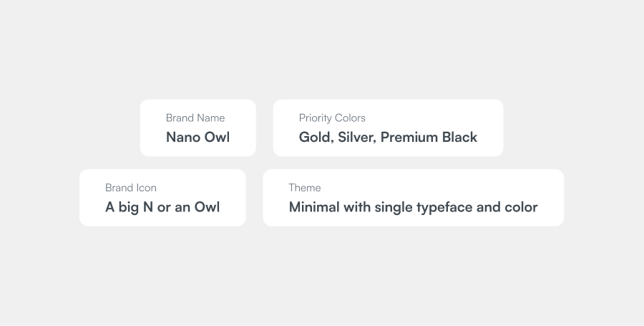644x326 pixels.
Task: Click the word "with" in Theme value
Action: pyautogui.click(x=357, y=207)
